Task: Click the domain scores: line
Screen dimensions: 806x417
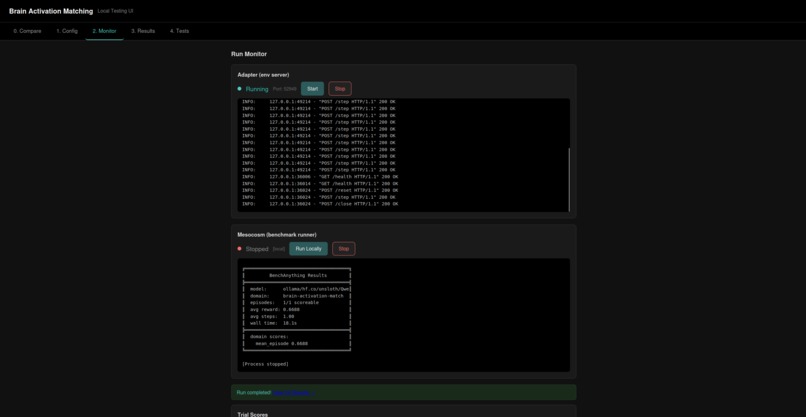Action: (x=269, y=337)
